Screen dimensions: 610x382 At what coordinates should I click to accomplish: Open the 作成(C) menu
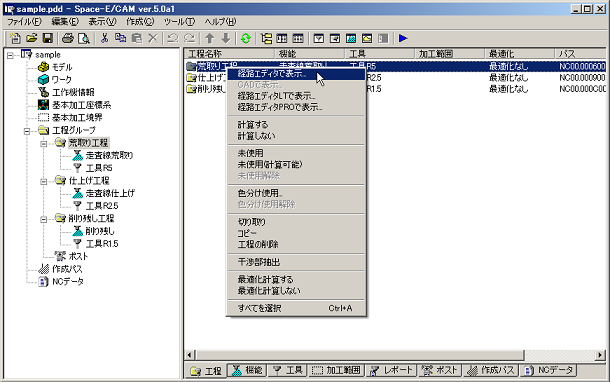click(x=140, y=22)
